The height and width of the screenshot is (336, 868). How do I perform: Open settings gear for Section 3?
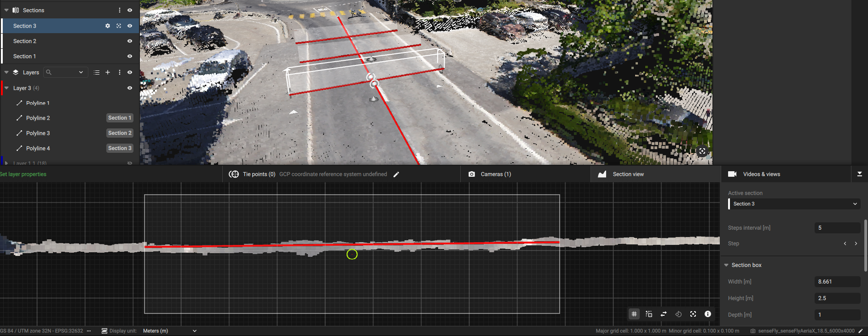pyautogui.click(x=108, y=26)
